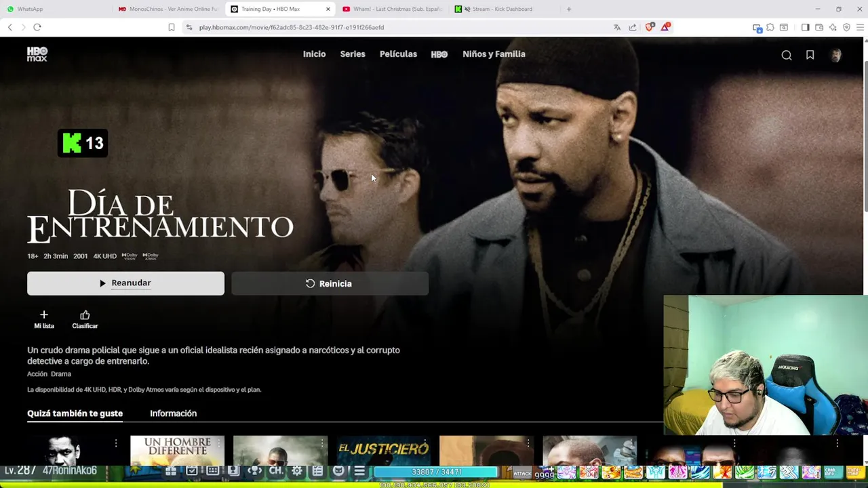Open HBO Max saved list bookmark icon

810,55
